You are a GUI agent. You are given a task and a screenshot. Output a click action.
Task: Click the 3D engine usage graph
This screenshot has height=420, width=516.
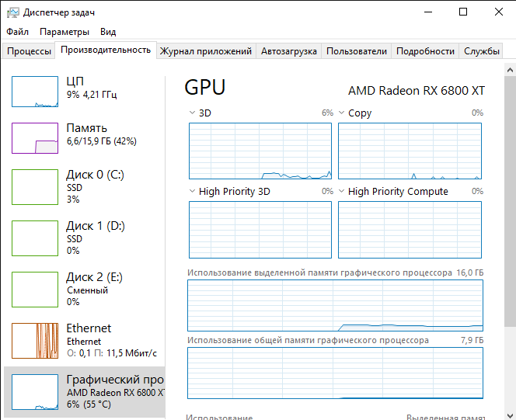[x=260, y=151]
